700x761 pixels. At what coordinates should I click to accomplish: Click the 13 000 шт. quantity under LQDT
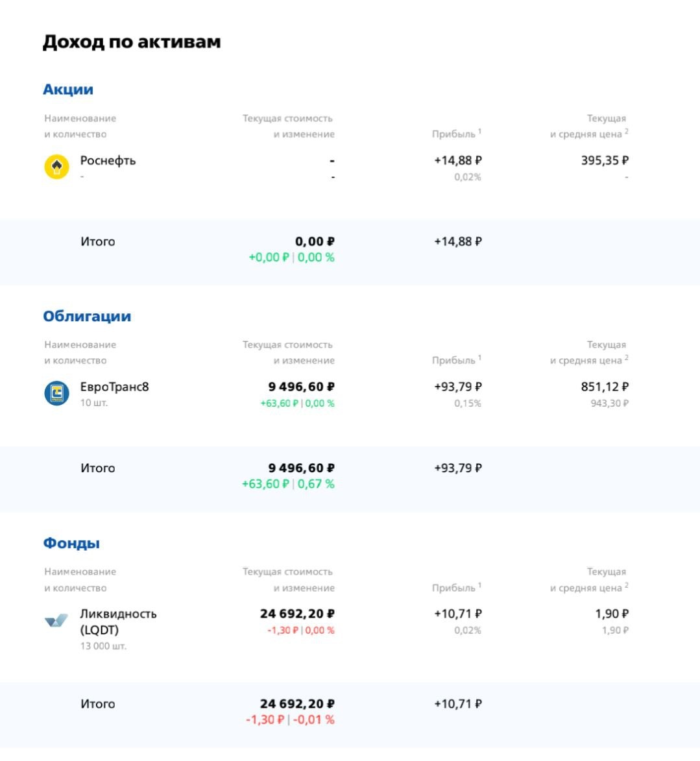(x=103, y=646)
